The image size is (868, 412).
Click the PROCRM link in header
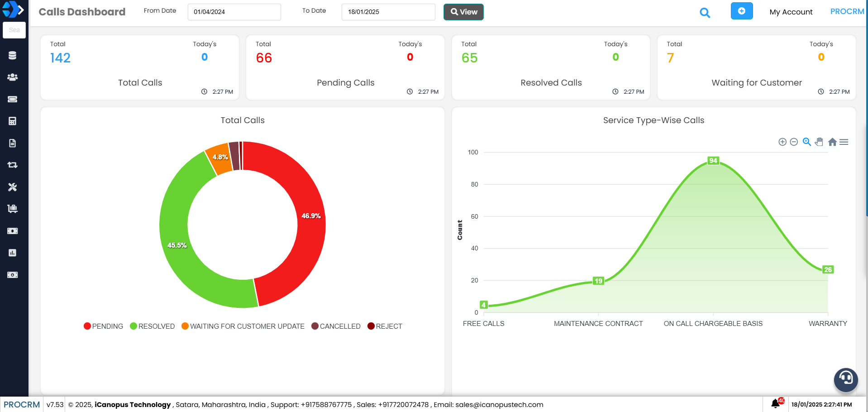[847, 12]
